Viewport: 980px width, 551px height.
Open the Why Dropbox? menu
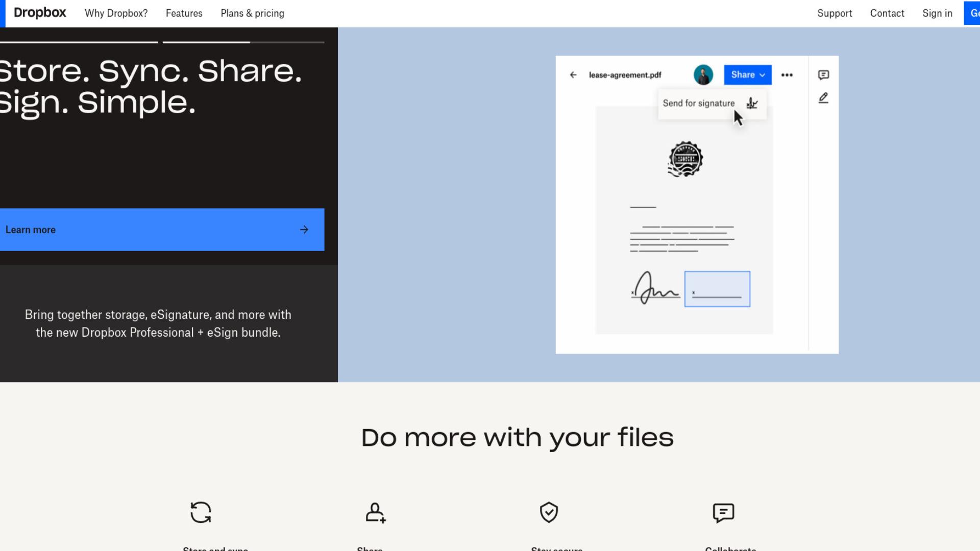116,13
